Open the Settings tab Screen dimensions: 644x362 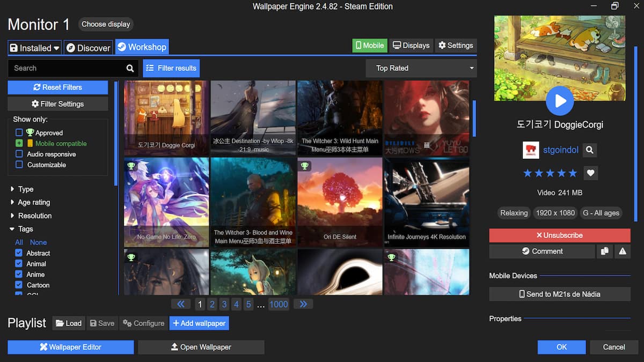coord(456,46)
